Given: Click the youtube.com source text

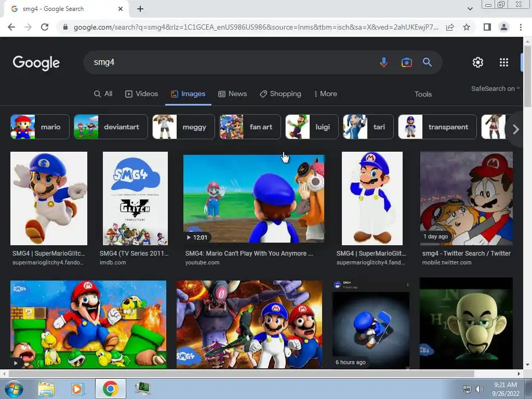Looking at the screenshot, I should point(202,262).
